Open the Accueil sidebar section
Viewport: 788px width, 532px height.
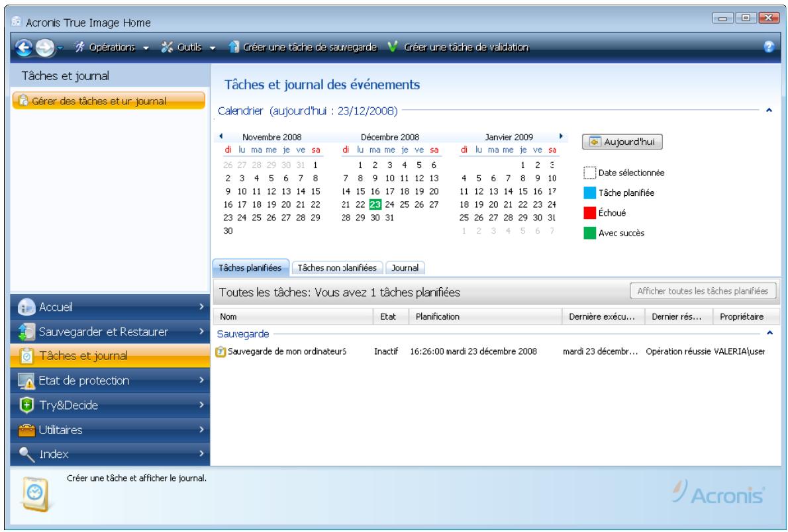coord(110,306)
